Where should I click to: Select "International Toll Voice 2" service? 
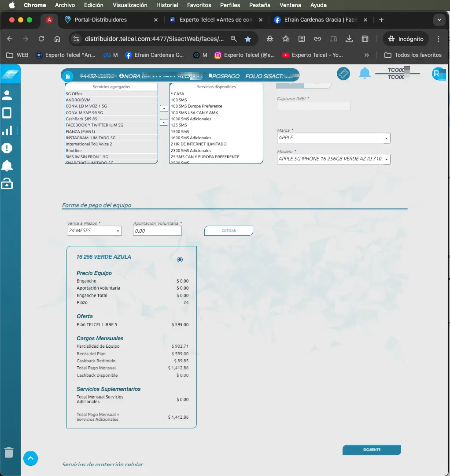coord(111,144)
